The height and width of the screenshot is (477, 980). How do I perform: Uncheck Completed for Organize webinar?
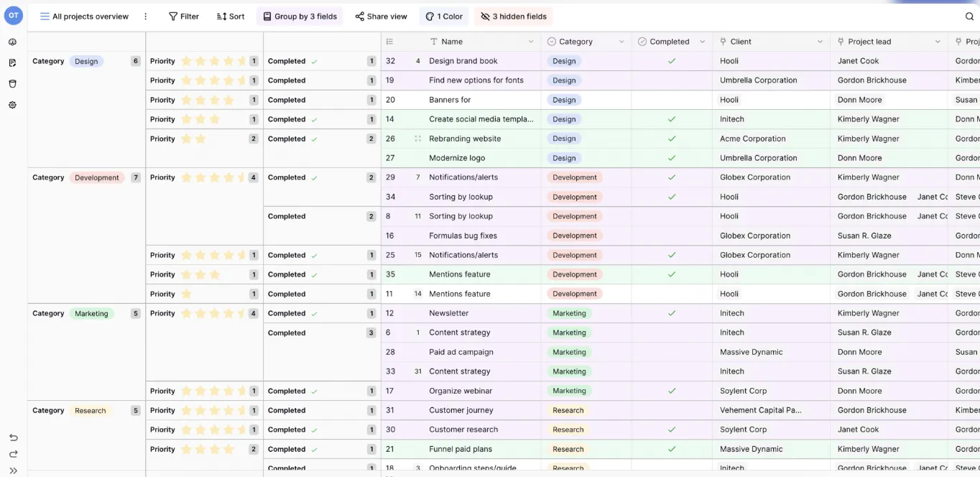click(672, 391)
